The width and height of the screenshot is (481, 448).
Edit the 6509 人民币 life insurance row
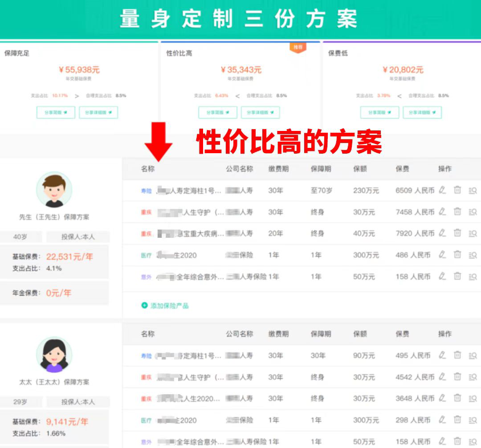click(x=442, y=190)
